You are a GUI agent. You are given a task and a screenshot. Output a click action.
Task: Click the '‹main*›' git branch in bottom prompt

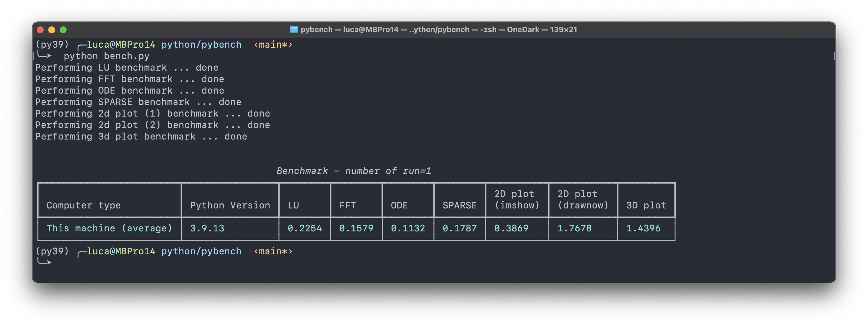click(273, 251)
